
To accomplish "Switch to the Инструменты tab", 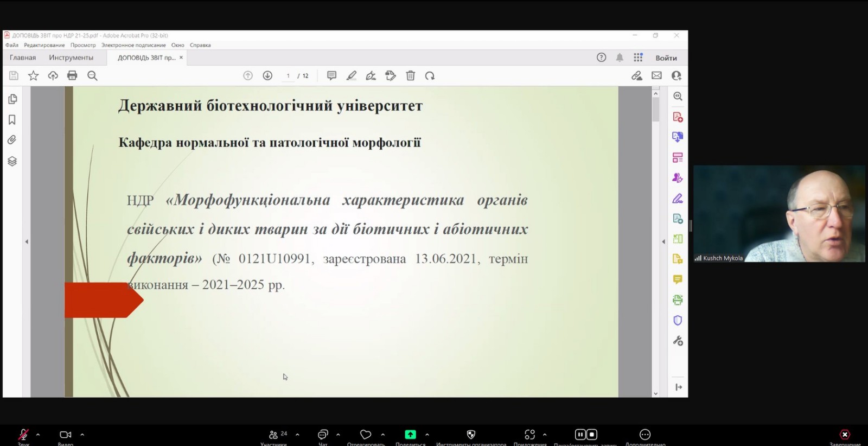I will (71, 58).
